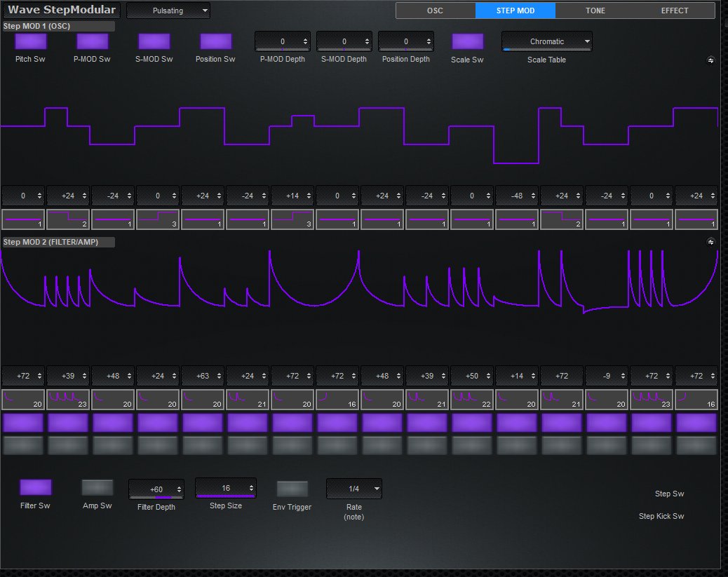Open the Rate (note) 1/4 dropdown
Image resolution: width=728 pixels, height=577 pixels.
pyautogui.click(x=354, y=489)
